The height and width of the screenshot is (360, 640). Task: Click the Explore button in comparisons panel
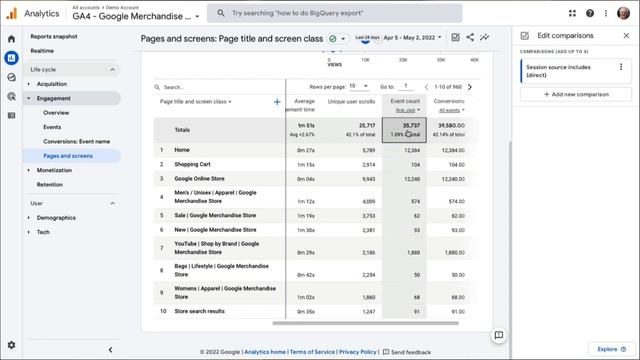[611, 349]
